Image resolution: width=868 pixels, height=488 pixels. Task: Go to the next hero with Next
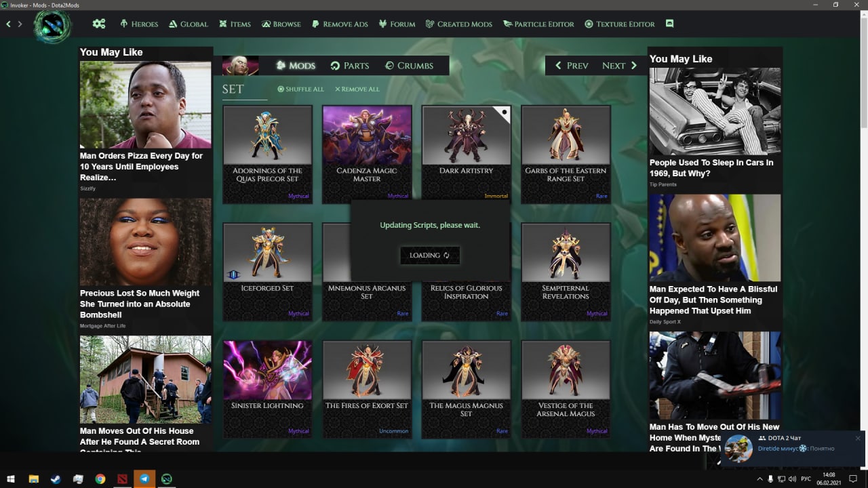pyautogui.click(x=620, y=65)
